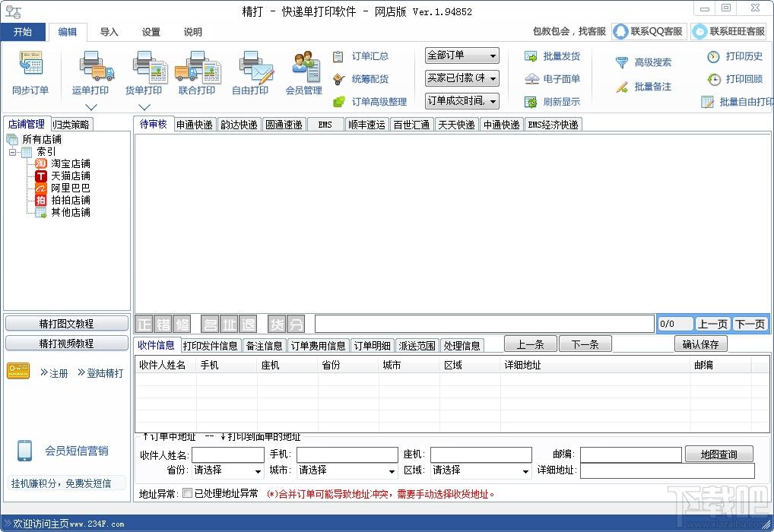Open the 全部订单 dropdown
Screen dimensions: 774x532
(x=462, y=55)
